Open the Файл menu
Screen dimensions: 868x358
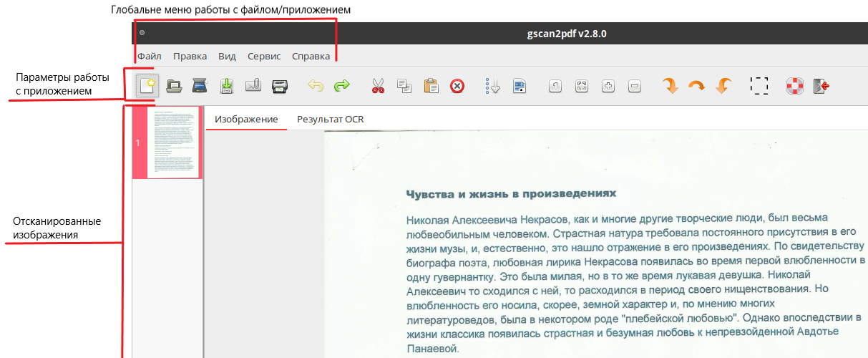tap(150, 56)
